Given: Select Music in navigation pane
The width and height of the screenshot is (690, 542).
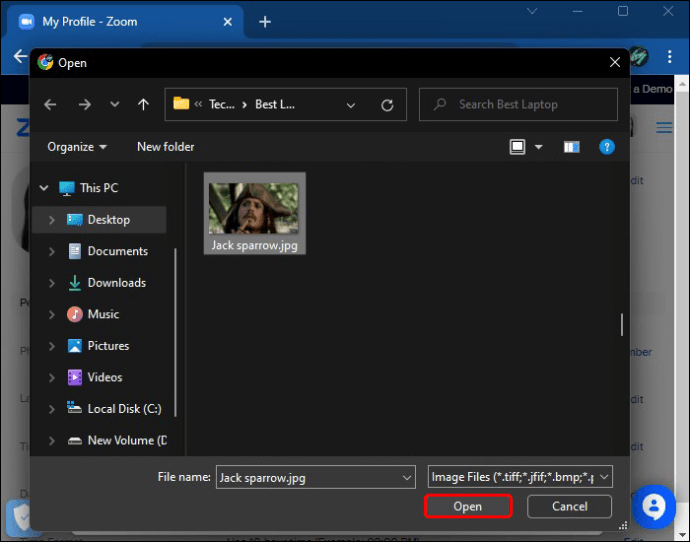Looking at the screenshot, I should point(103,314).
